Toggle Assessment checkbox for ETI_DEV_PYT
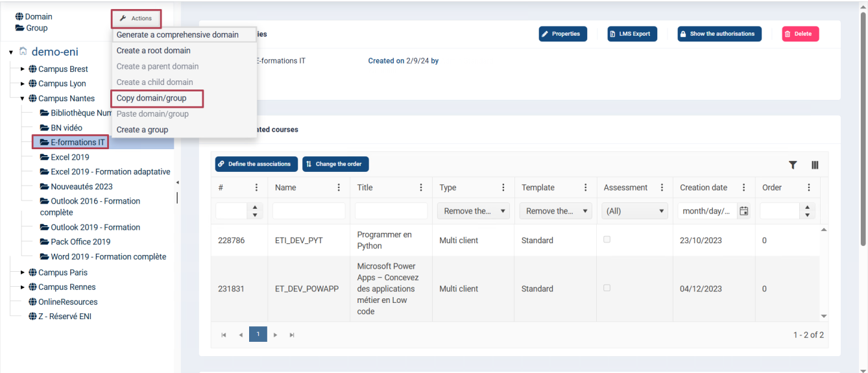Viewport: 868px width, 373px height. (x=607, y=239)
